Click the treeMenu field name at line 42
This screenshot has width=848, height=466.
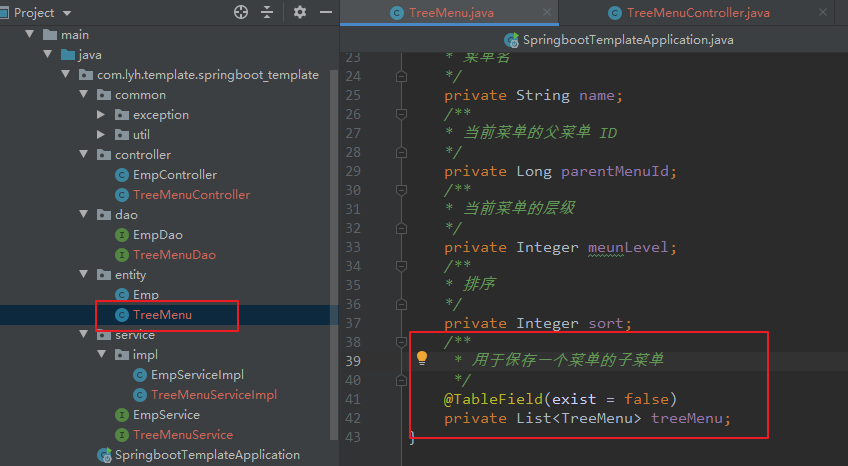pyautogui.click(x=687, y=418)
